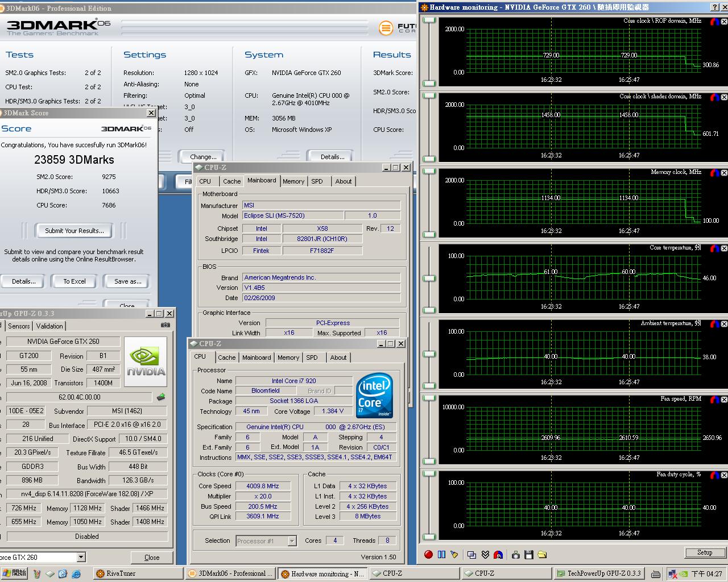Hide the Memory clock graph via its X

[x=724, y=173]
